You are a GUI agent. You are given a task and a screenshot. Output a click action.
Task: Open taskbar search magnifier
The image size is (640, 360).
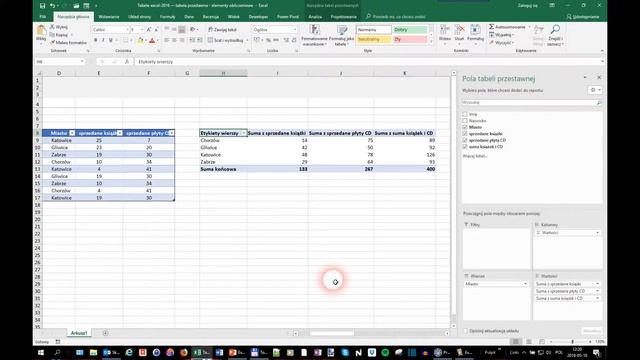(x=58, y=352)
